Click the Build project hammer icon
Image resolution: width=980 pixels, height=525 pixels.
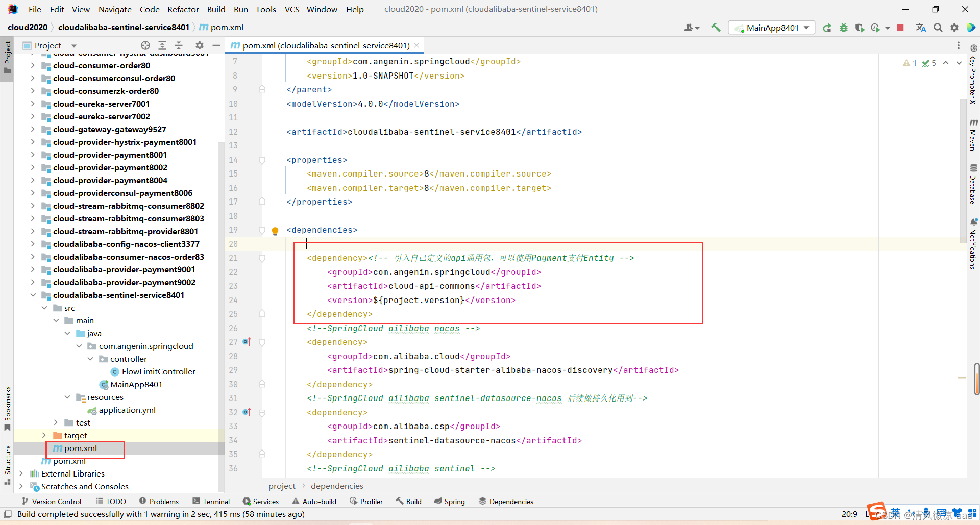tap(716, 28)
